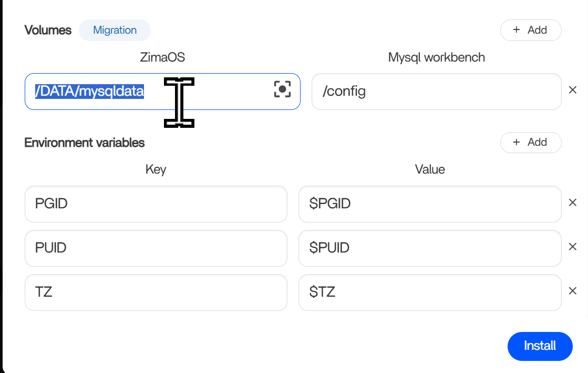The height and width of the screenshot is (373, 588).
Task: Remove the /config volume mapping row
Action: [x=573, y=90]
